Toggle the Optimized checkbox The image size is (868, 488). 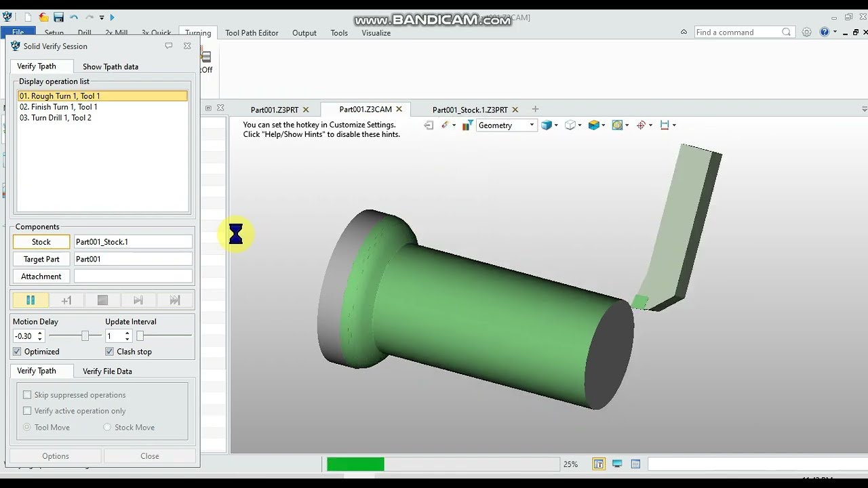[x=17, y=352]
